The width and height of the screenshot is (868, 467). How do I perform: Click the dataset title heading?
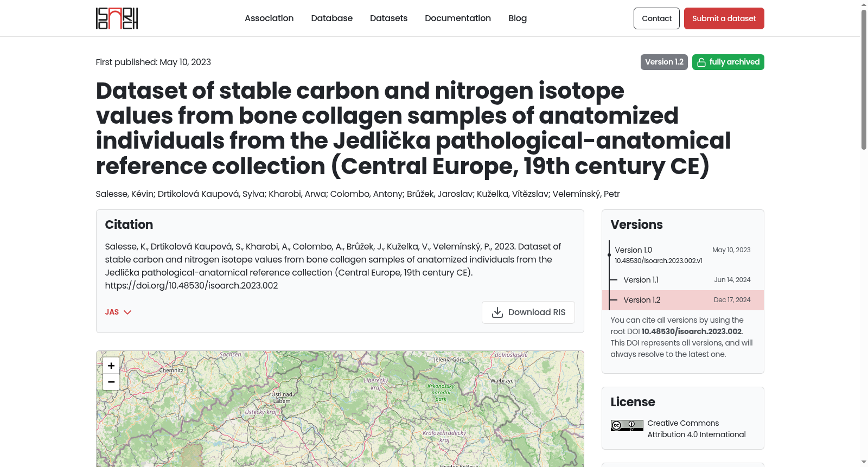pyautogui.click(x=413, y=128)
